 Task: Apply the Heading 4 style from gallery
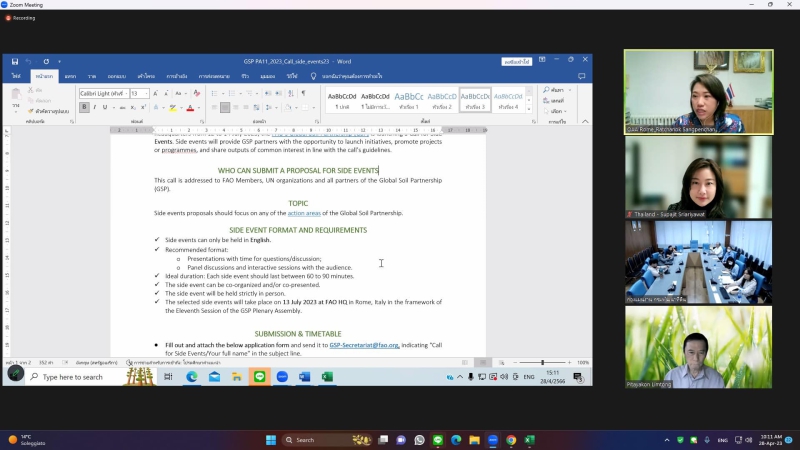point(508,101)
